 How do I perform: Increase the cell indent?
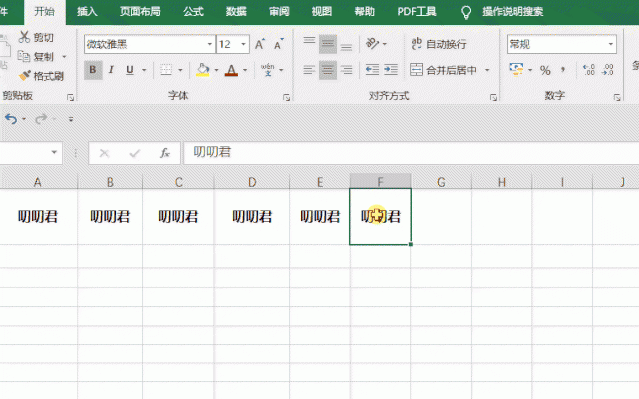pos(391,70)
